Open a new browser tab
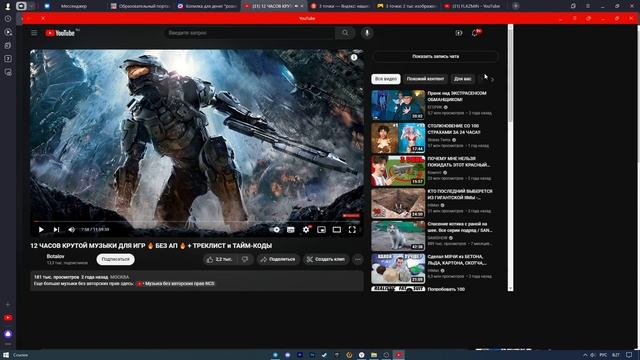The image size is (640, 360). click(x=516, y=6)
